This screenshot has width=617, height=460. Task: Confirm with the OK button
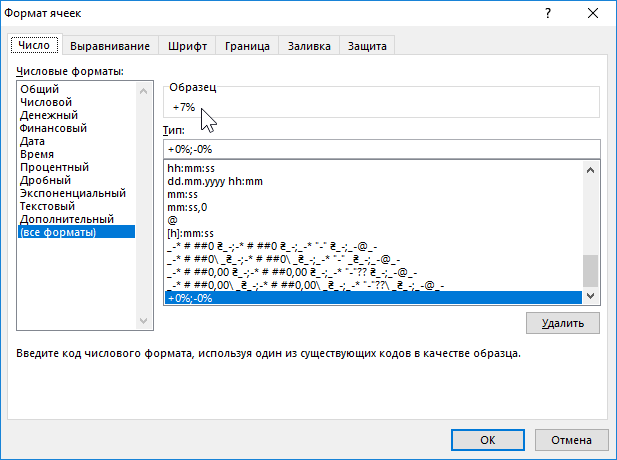488,440
